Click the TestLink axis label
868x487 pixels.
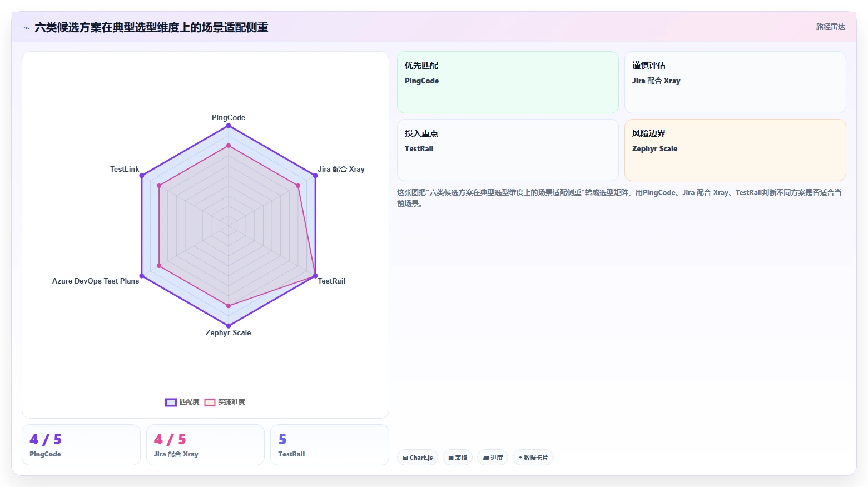coord(125,169)
